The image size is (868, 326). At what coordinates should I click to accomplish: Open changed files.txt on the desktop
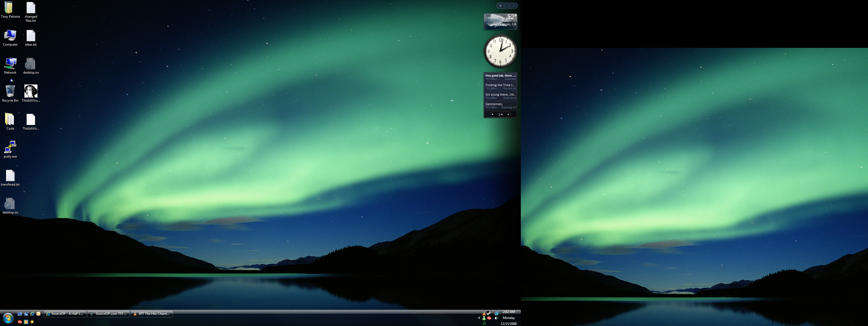click(x=31, y=12)
